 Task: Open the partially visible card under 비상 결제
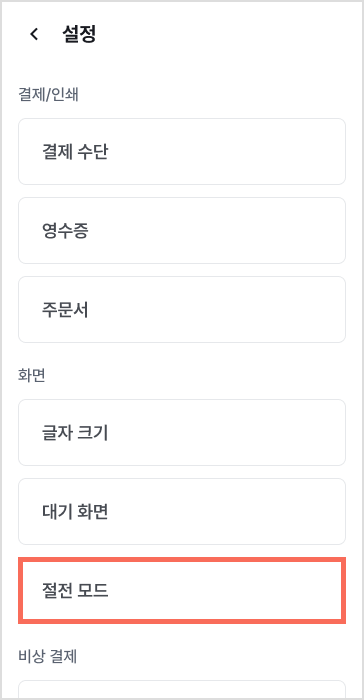[182, 690]
